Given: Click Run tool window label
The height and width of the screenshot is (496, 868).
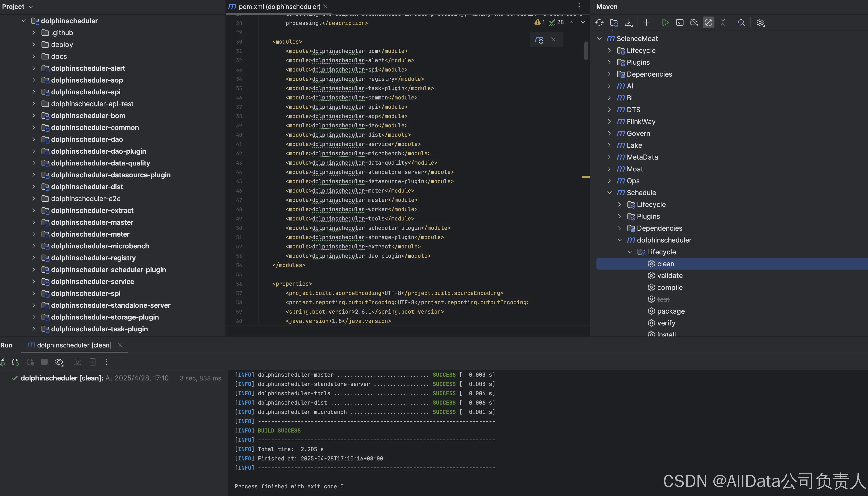Looking at the screenshot, I should [6, 345].
